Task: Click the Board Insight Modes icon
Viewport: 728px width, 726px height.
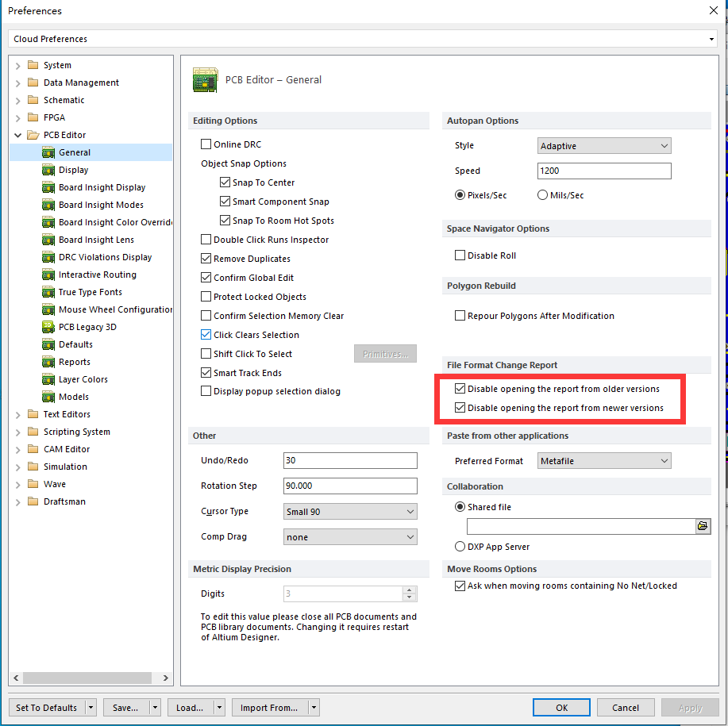Action: 48,205
